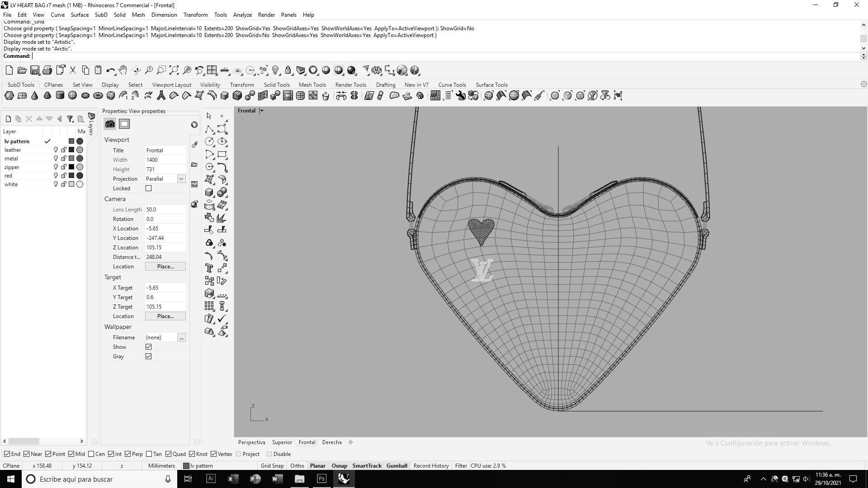Toggle Record History in status bar
The width and height of the screenshot is (868, 488).
(431, 466)
